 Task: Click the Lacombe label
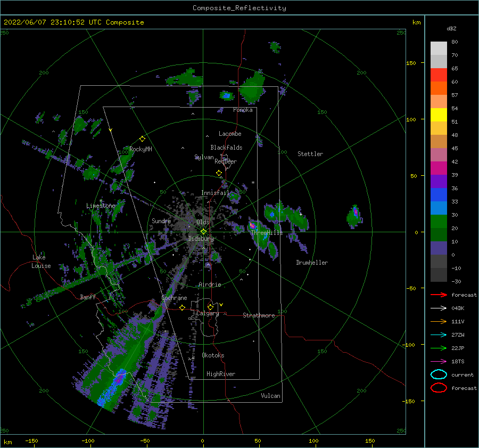pyautogui.click(x=230, y=134)
